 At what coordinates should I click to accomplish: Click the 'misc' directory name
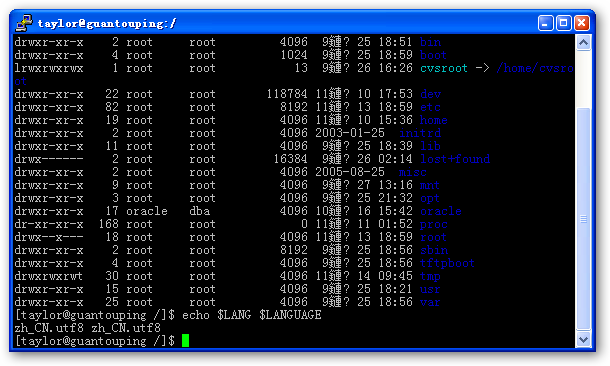(412, 172)
